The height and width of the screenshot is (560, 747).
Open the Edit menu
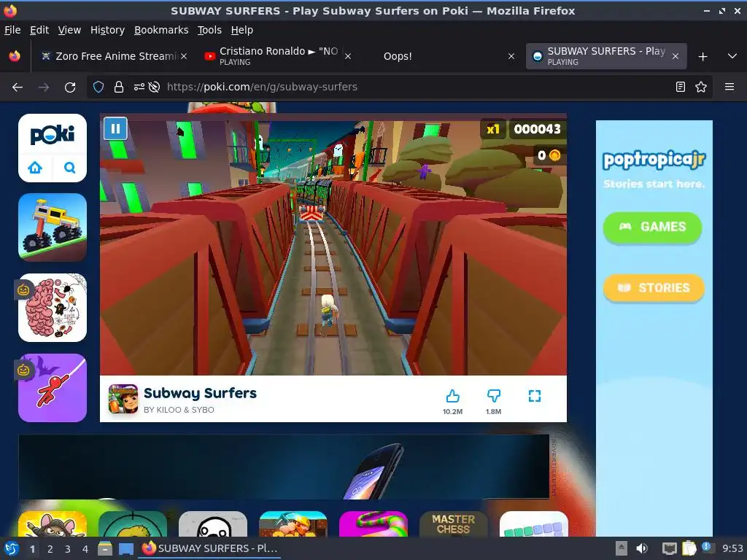[39, 30]
